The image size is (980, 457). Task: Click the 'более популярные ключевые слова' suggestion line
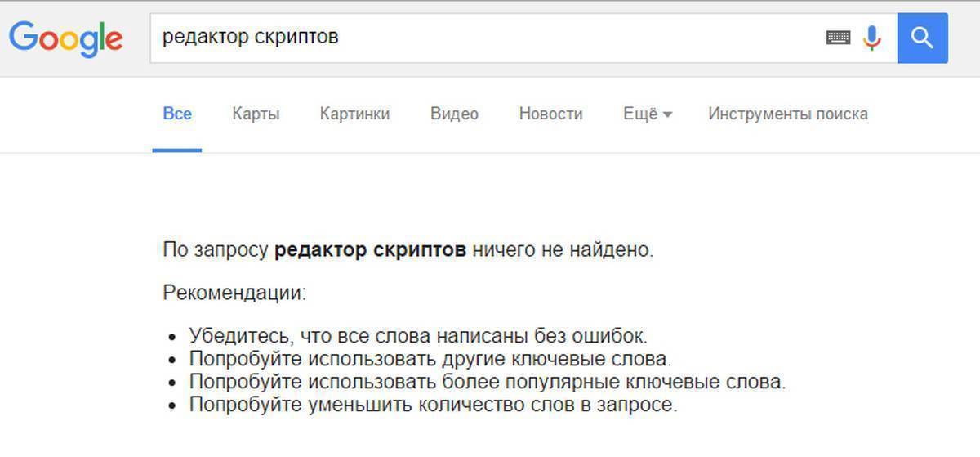point(488,381)
